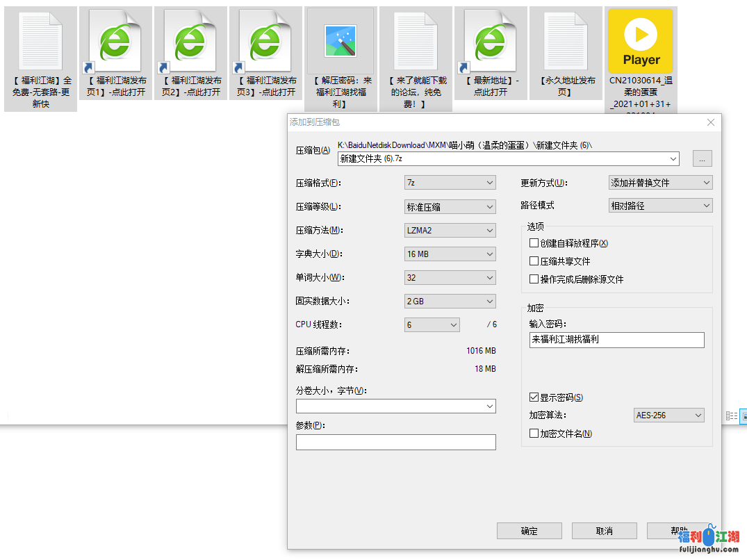The width and height of the screenshot is (747, 560).
Task: Click into the 输入密码 password field
Action: (x=616, y=340)
